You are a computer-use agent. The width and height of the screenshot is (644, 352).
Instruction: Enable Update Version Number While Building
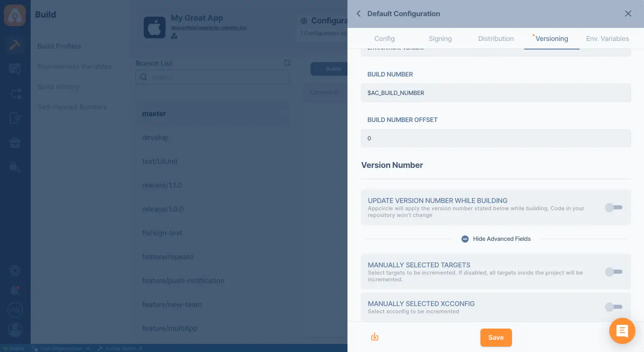614,208
